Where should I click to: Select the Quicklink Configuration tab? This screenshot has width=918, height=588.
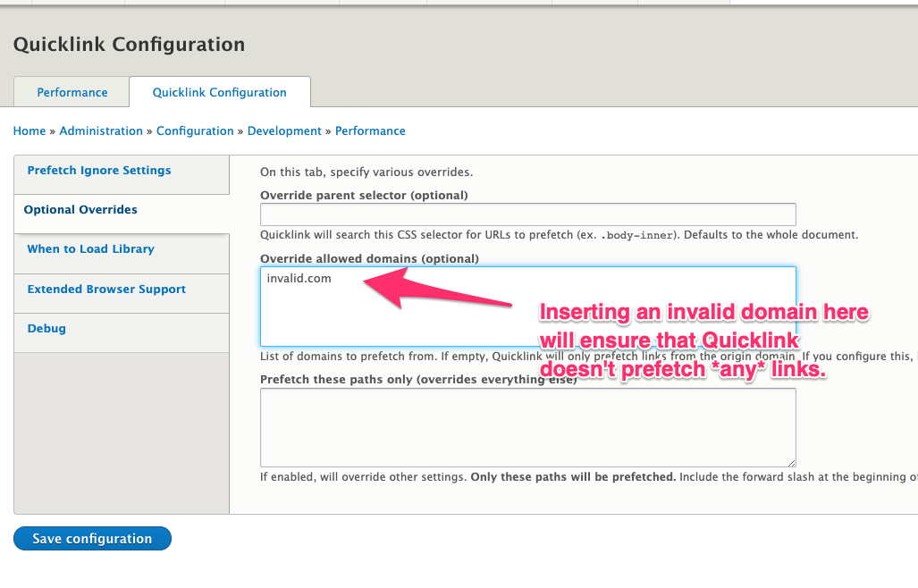(220, 92)
